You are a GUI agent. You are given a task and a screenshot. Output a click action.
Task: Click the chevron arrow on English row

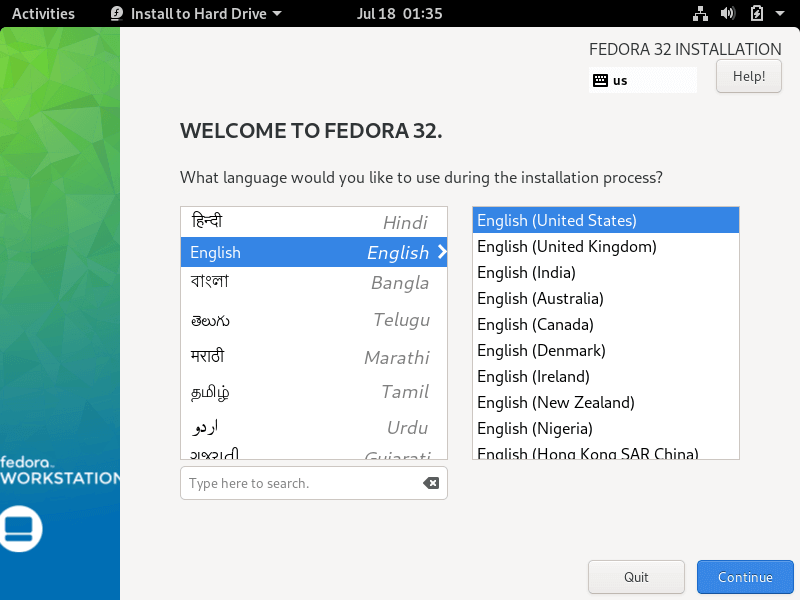click(442, 252)
